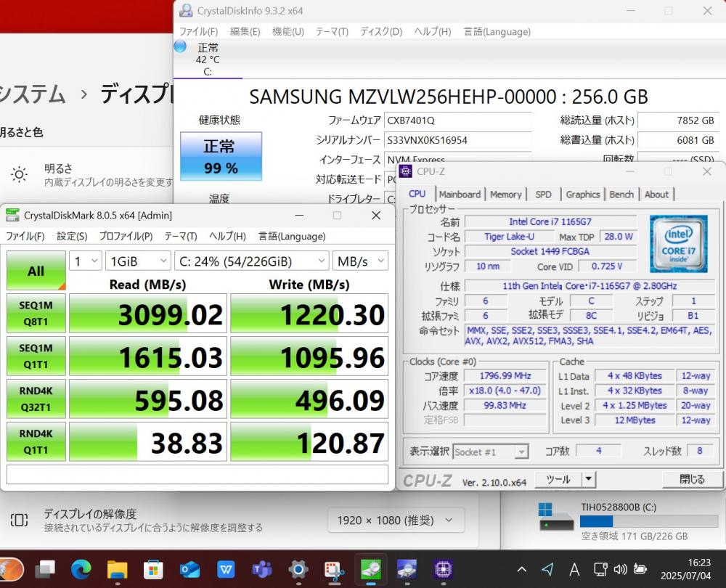726x588 pixels.
Task: Switch to CrystalDiskMark on the taskbar
Action: [x=371, y=569]
